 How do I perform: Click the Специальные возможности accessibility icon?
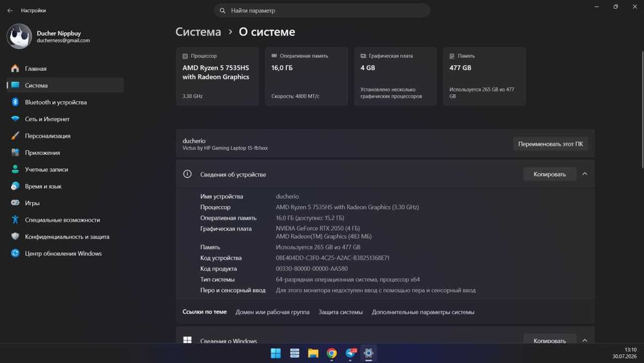15,219
